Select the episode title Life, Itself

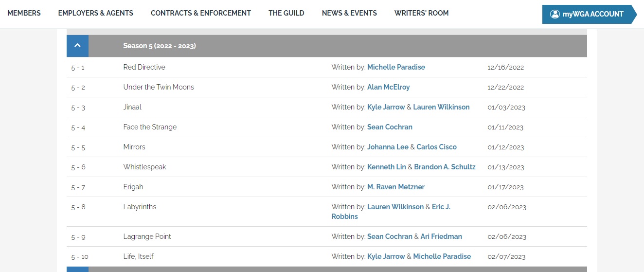click(x=138, y=256)
